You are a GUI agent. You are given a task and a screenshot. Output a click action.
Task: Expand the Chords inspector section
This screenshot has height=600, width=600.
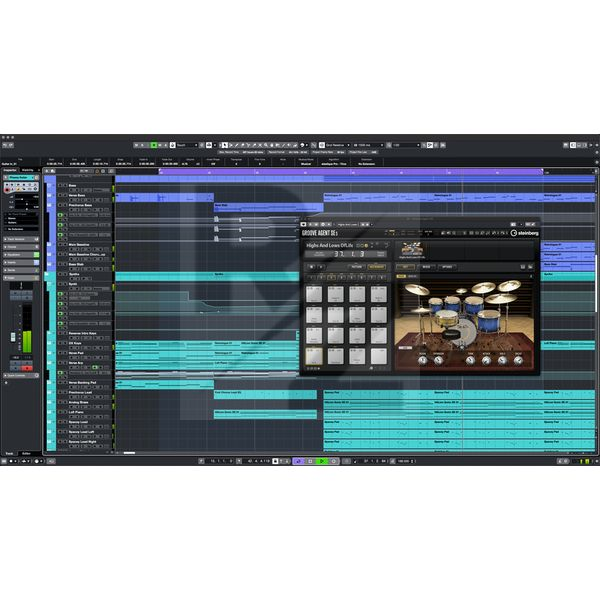(21, 247)
